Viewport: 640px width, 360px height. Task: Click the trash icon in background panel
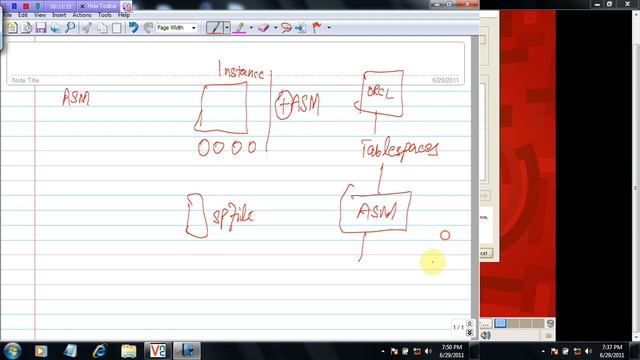550,323
